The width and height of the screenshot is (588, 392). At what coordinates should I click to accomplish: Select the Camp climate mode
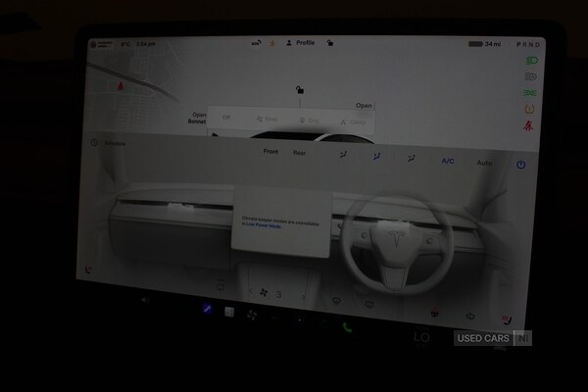[x=353, y=122]
